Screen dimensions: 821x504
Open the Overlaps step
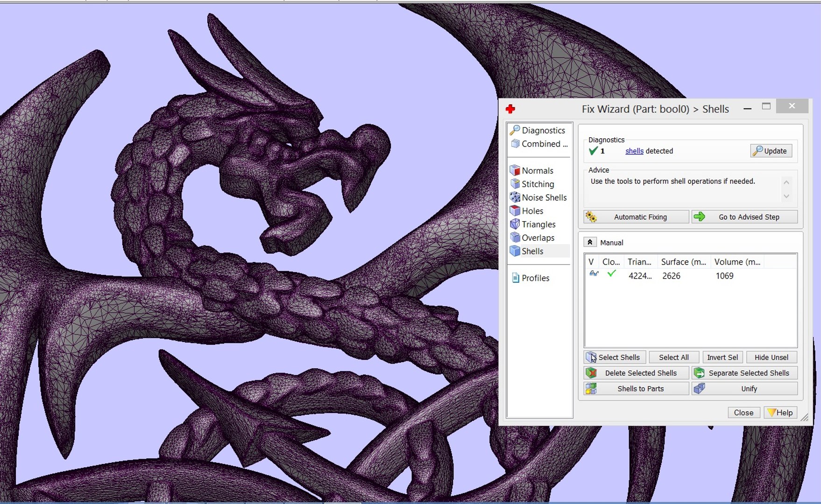[533, 238]
